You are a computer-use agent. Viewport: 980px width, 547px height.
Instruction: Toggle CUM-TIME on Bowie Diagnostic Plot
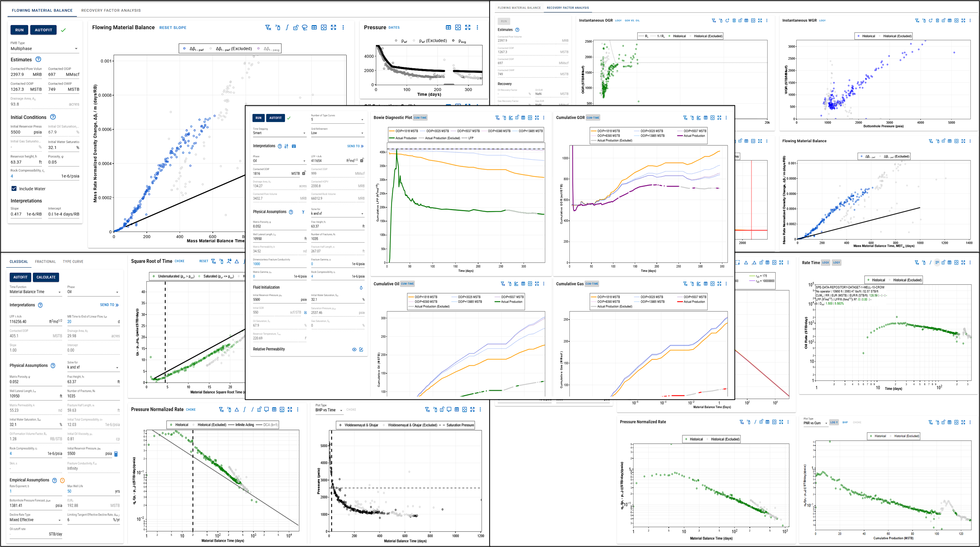point(421,118)
